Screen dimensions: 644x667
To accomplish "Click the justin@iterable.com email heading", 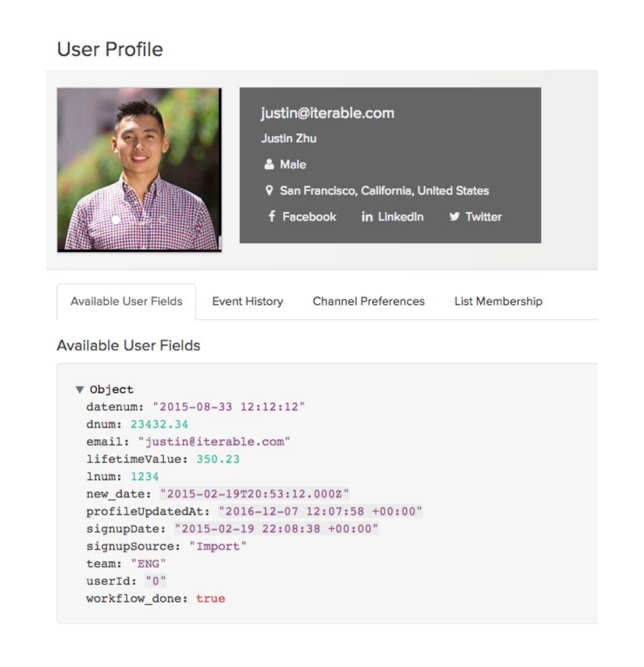I will (327, 113).
